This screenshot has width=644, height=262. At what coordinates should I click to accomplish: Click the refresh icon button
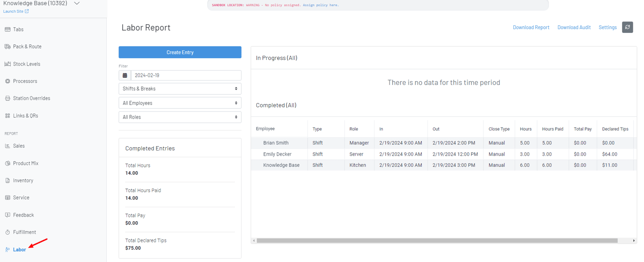tap(627, 27)
